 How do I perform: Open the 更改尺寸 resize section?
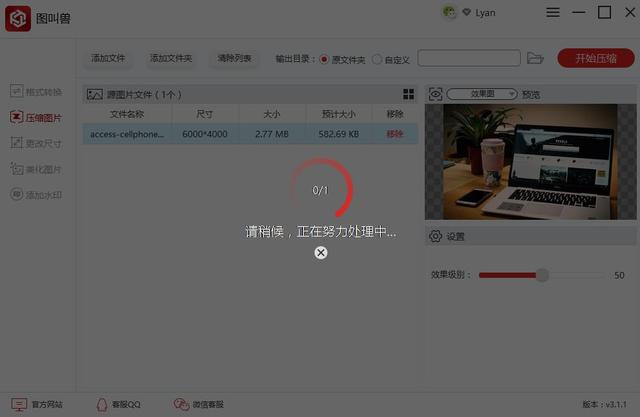[x=36, y=143]
